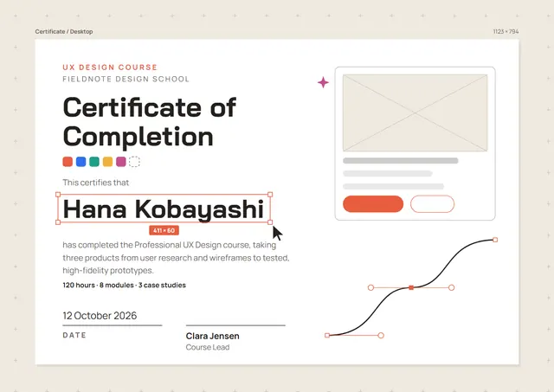Click the bottom-right selection handle of the name box
The image size is (554, 392).
pyautogui.click(x=270, y=222)
